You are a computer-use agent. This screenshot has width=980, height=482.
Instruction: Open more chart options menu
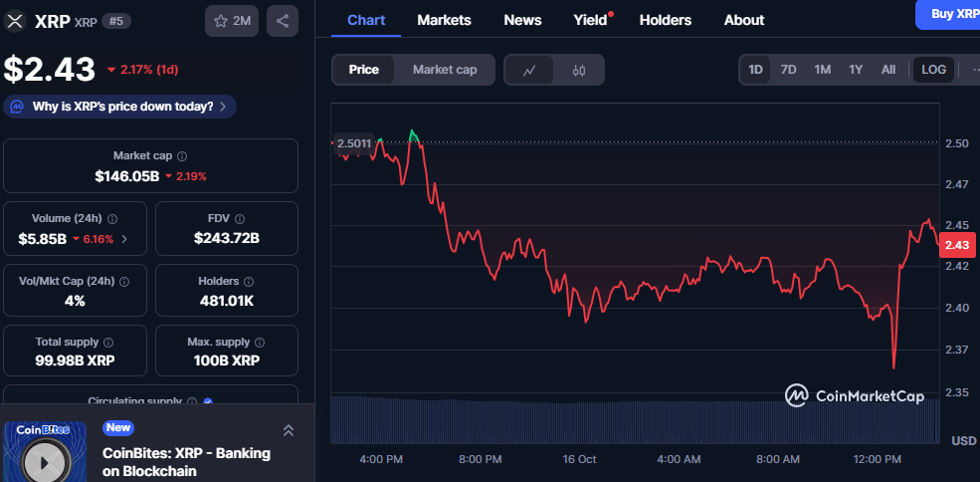[970, 70]
